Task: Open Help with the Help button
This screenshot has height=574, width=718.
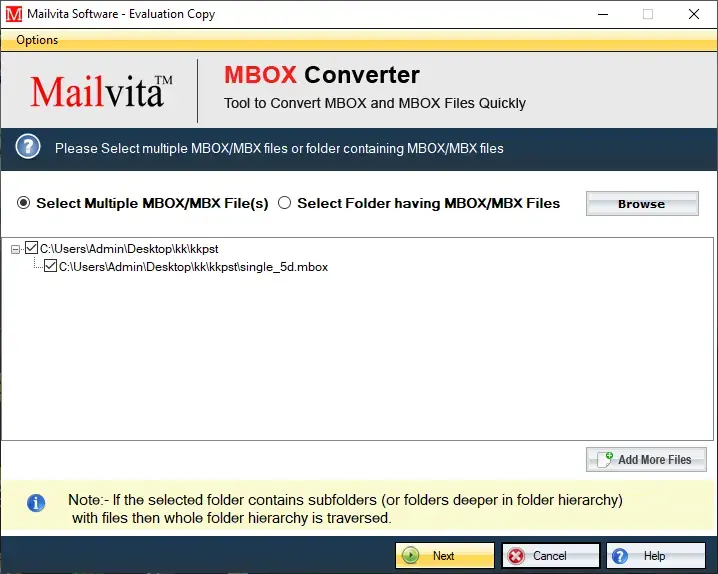Action: click(x=656, y=556)
